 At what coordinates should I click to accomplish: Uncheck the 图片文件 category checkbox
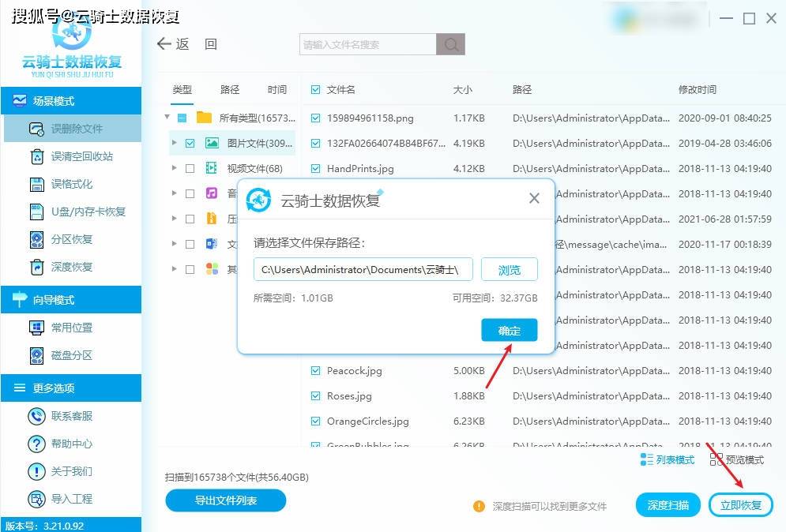(x=190, y=144)
